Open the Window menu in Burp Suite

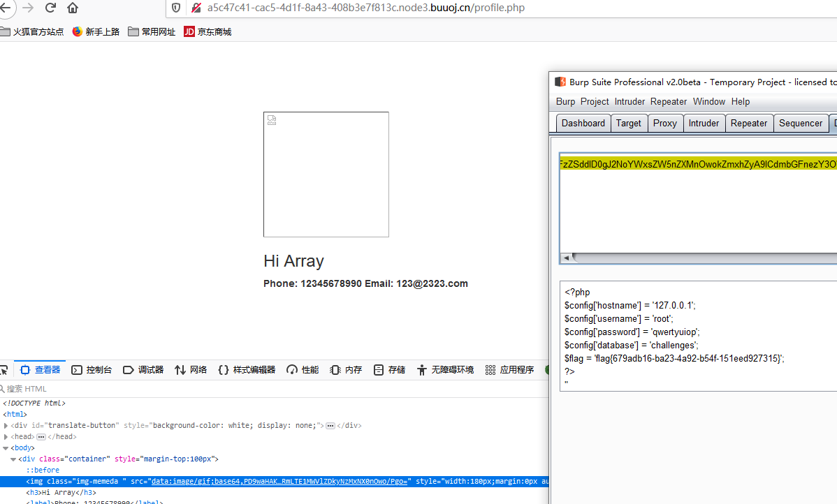[709, 101]
